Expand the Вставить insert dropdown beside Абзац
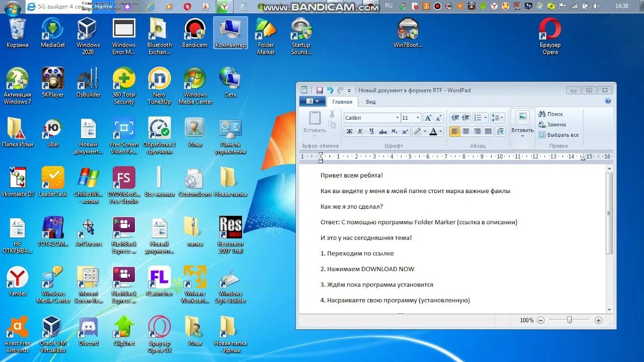 click(522, 132)
